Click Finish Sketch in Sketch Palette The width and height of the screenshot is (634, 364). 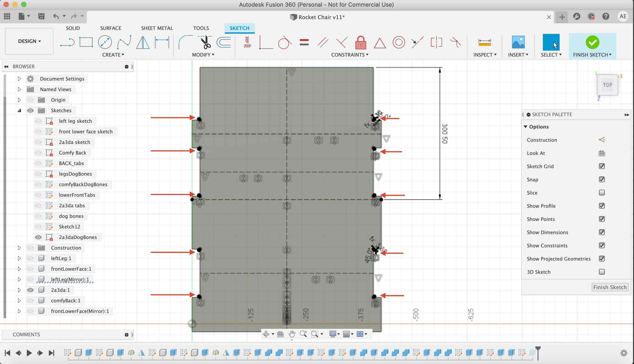[610, 287]
